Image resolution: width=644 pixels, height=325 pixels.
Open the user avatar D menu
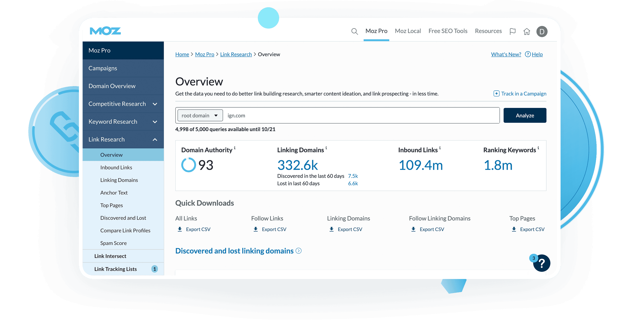click(x=542, y=32)
